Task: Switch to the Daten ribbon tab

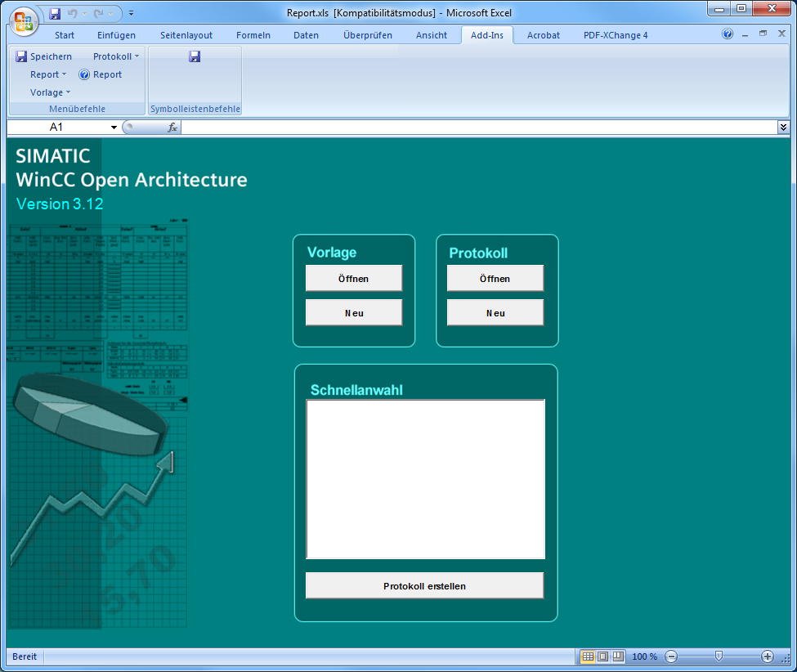Action: tap(306, 35)
